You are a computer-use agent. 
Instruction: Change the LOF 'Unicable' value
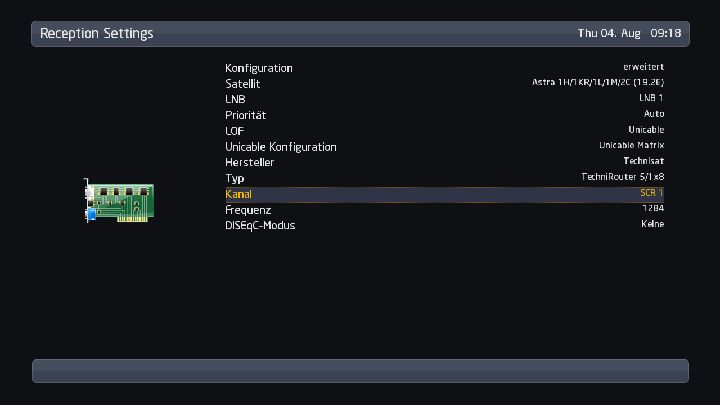pyautogui.click(x=646, y=130)
